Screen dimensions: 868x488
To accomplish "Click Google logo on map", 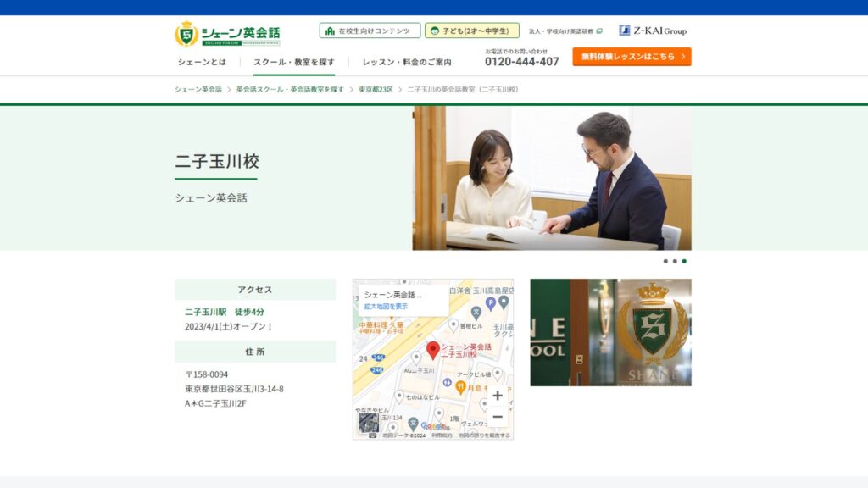I will tap(435, 426).
